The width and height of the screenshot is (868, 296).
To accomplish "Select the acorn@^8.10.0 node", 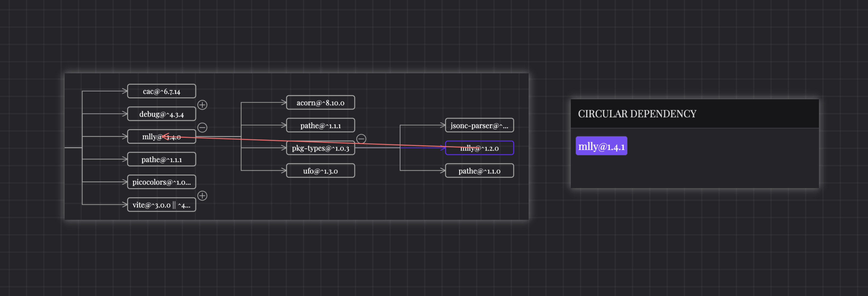I will coord(320,102).
